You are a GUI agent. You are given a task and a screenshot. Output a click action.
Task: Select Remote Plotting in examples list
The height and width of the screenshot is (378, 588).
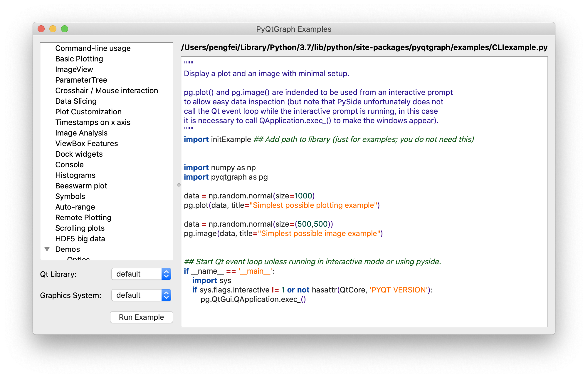click(x=83, y=218)
